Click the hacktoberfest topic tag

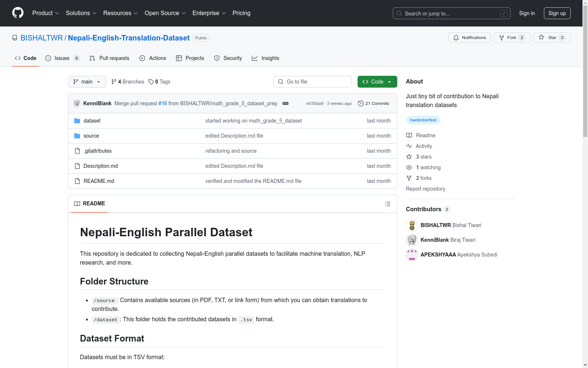pyautogui.click(x=423, y=120)
